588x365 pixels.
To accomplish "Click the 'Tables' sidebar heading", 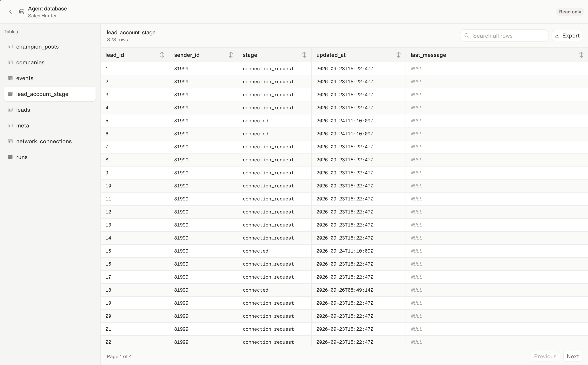I will (x=11, y=32).
